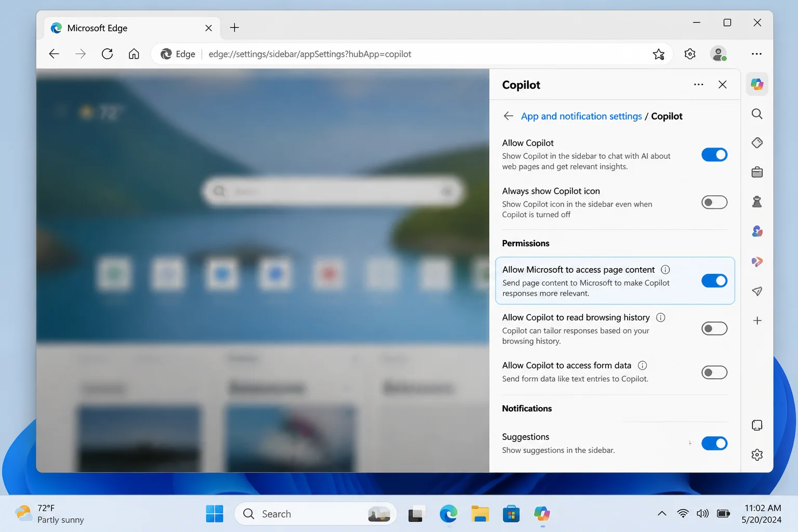The height and width of the screenshot is (532, 798).
Task: Open Edge Settings and more menu
Action: click(756, 54)
